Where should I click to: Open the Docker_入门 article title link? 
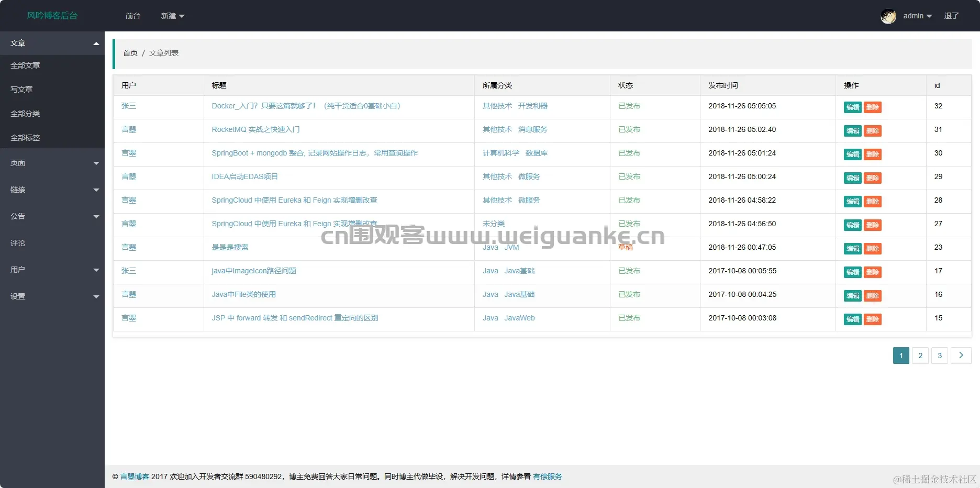click(306, 106)
